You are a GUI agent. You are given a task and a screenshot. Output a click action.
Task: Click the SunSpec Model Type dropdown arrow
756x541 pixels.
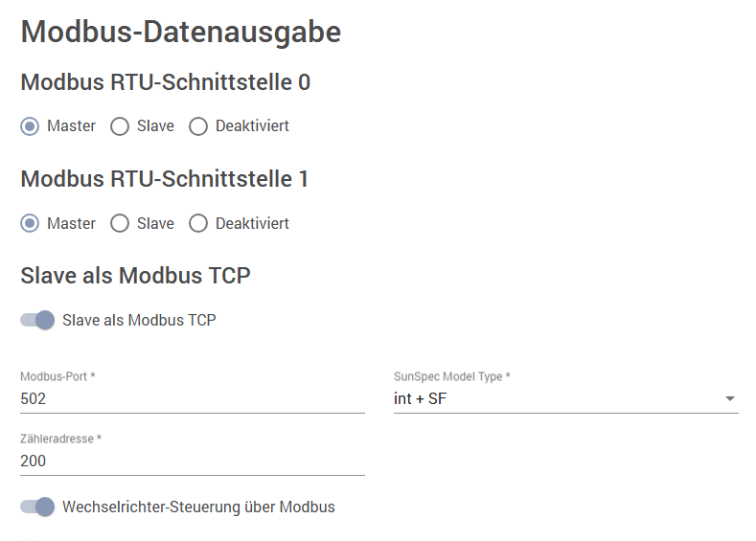[730, 398]
